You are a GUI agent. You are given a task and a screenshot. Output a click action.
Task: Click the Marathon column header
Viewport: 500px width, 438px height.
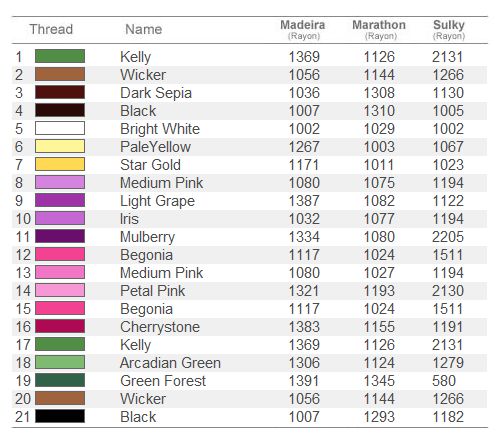[x=379, y=29]
